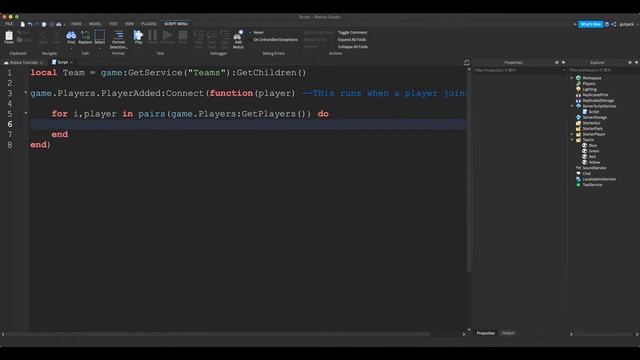Screen dimensions: 640x360
Task: Click Format Selection icon
Action: click(x=118, y=36)
